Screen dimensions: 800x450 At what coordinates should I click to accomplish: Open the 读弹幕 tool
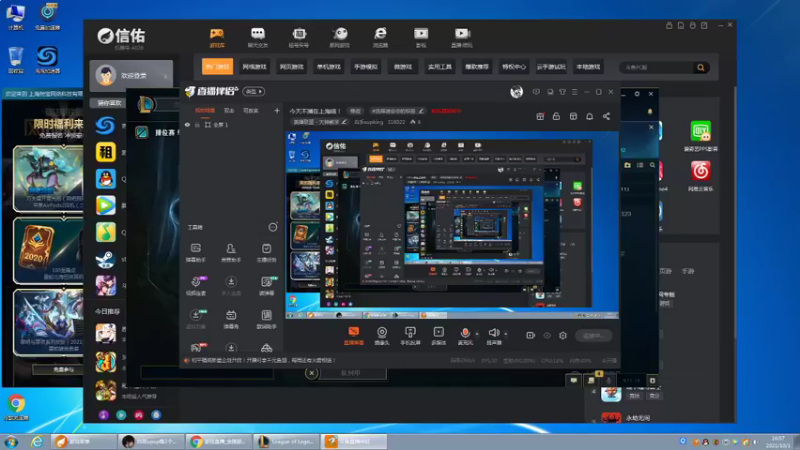coord(266,286)
